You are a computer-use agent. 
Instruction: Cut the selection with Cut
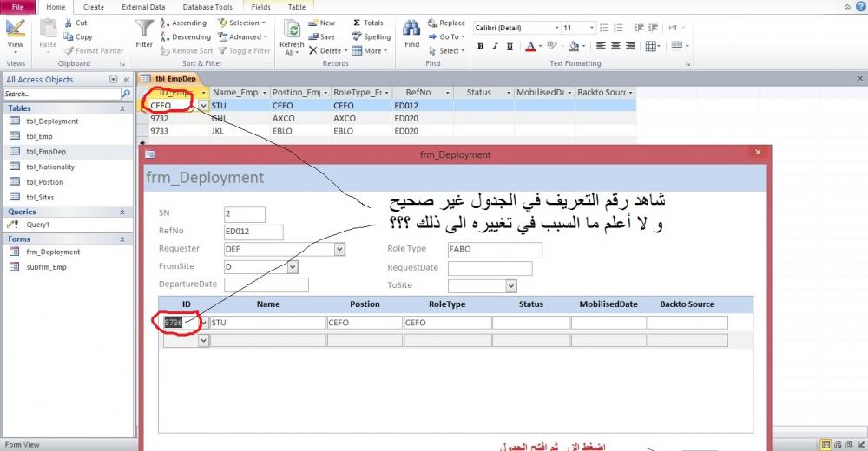(x=76, y=23)
